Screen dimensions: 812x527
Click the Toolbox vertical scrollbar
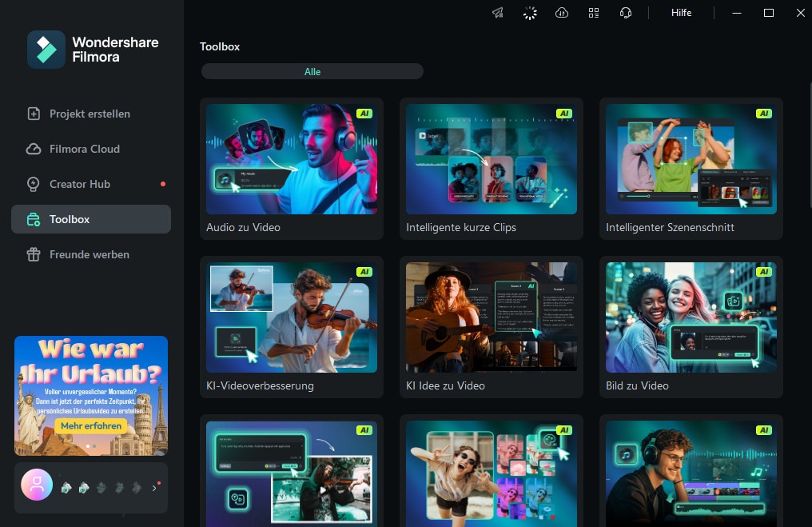point(810,146)
